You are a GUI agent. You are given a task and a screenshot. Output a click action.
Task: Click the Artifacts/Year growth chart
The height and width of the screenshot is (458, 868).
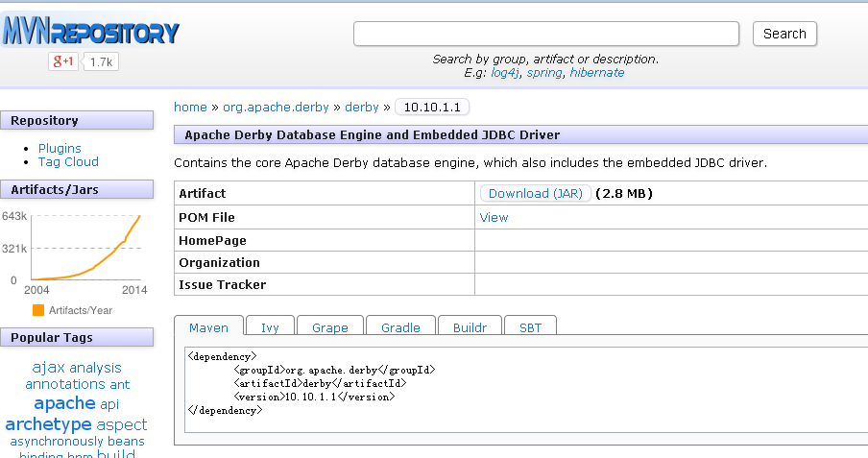coord(85,248)
